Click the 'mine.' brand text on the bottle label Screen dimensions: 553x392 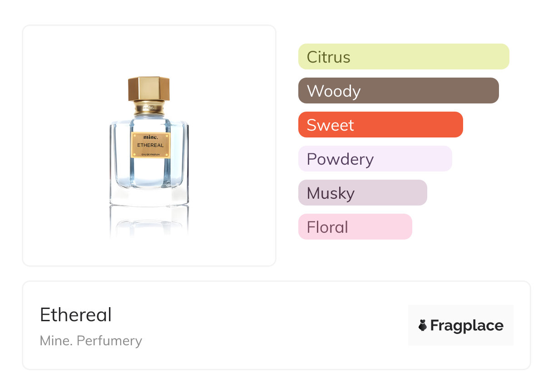click(151, 137)
